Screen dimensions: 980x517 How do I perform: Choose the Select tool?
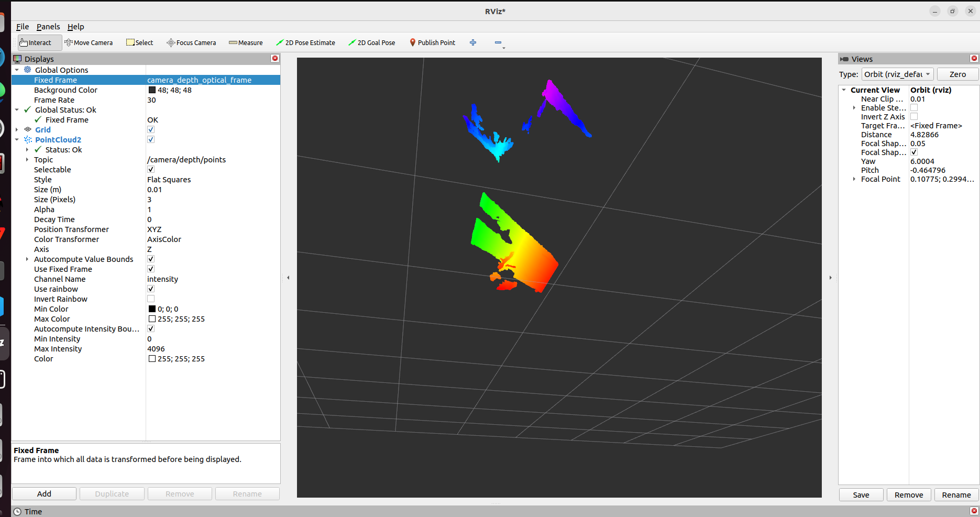[139, 42]
